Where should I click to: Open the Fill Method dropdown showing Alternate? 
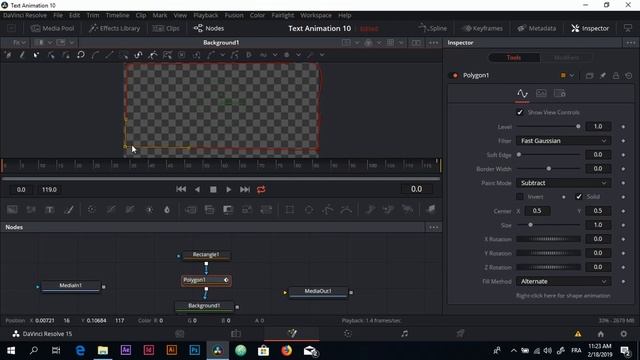click(563, 281)
